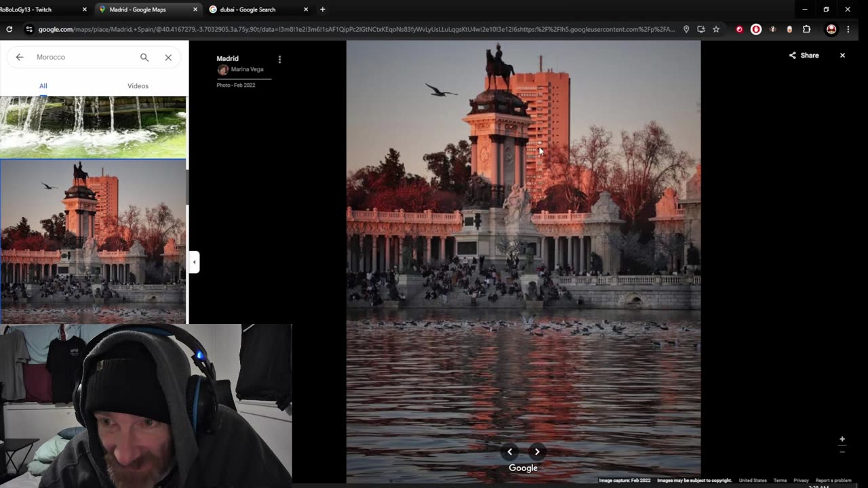Image resolution: width=868 pixels, height=488 pixels.
Task: Open a new browser tab
Action: pyautogui.click(x=322, y=9)
